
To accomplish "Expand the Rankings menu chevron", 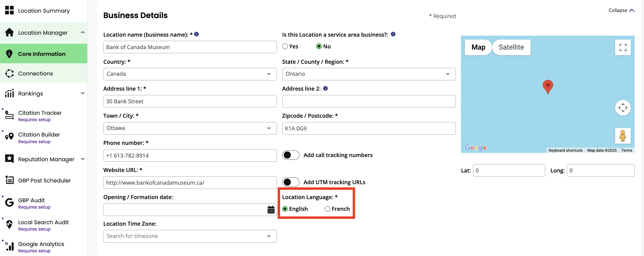I will pyautogui.click(x=83, y=93).
